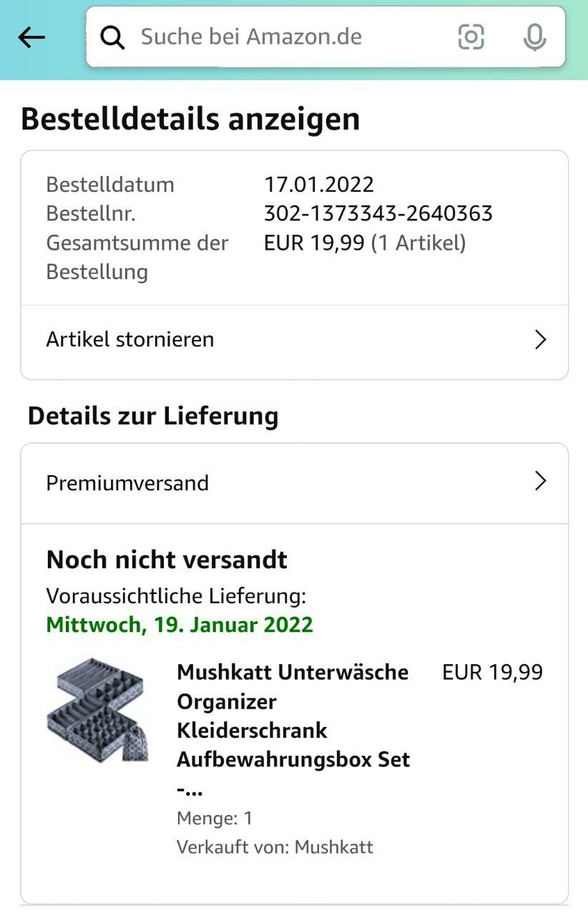This screenshot has height=916, width=588.
Task: Expand the chevron beside Artikel stornieren
Action: (541, 339)
